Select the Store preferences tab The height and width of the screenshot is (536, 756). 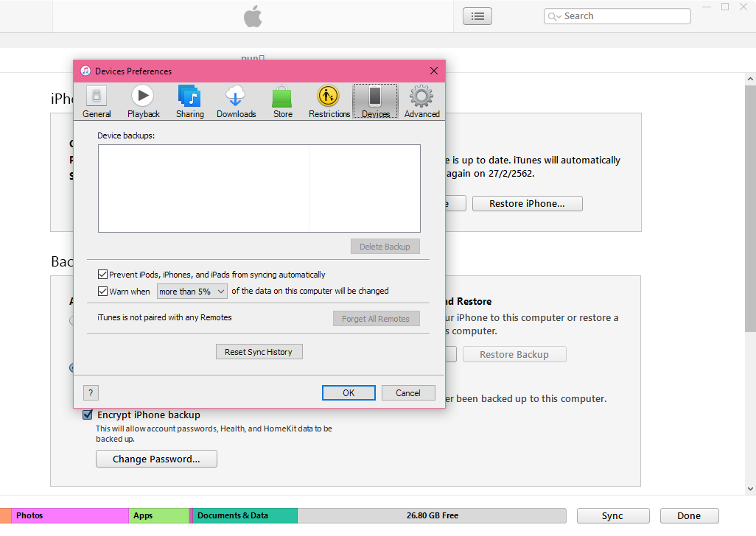[282, 102]
